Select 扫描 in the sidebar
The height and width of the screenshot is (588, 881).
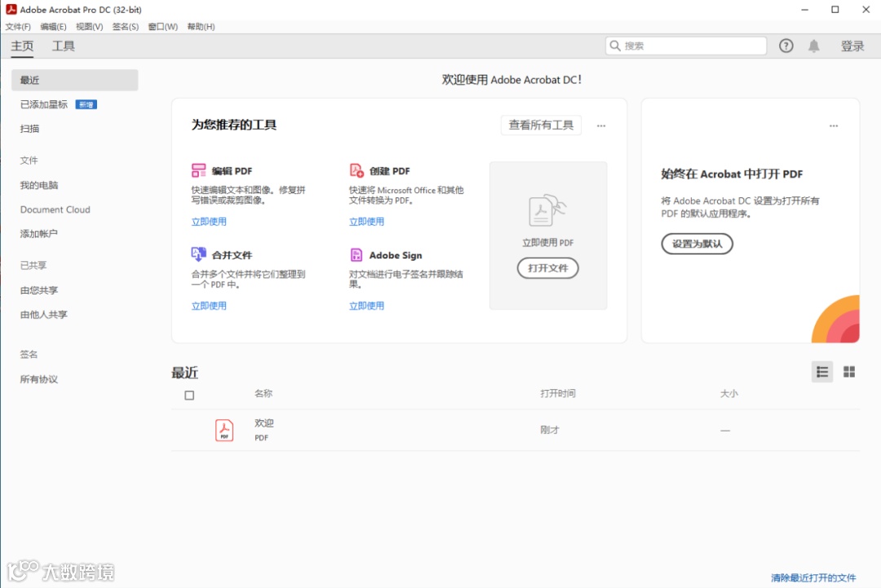coord(30,129)
